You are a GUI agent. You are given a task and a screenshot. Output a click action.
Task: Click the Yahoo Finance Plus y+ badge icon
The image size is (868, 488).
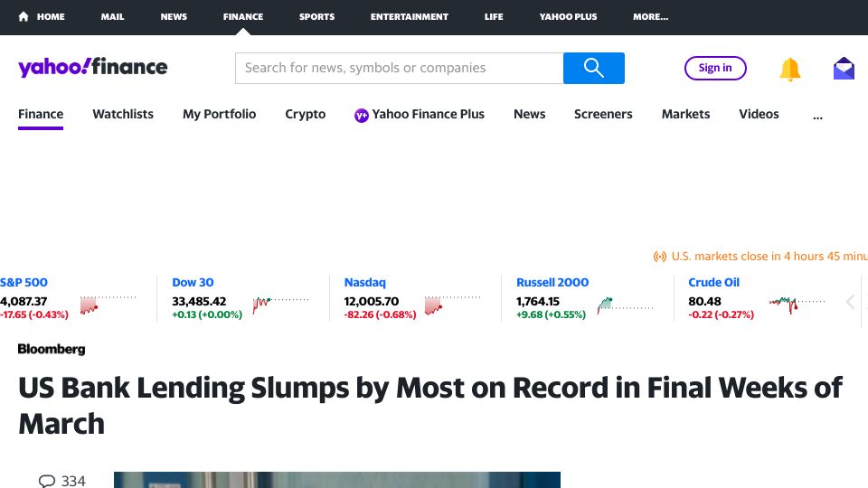pyautogui.click(x=362, y=115)
